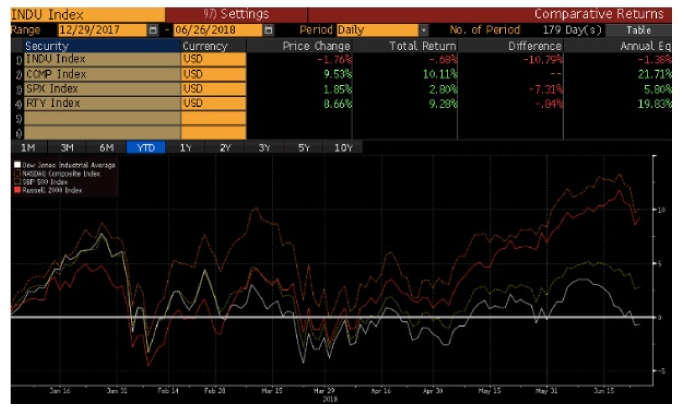Click the Comparative Returns title

(599, 14)
